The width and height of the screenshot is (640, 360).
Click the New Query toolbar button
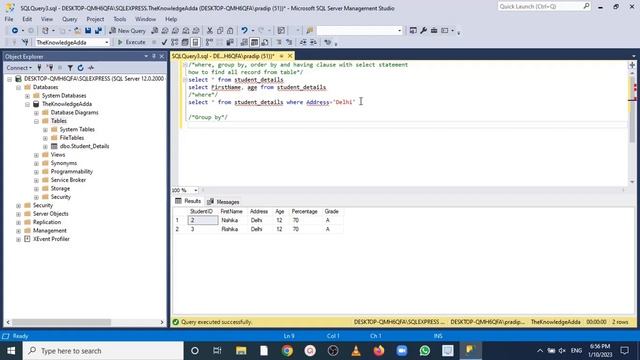tap(127, 31)
